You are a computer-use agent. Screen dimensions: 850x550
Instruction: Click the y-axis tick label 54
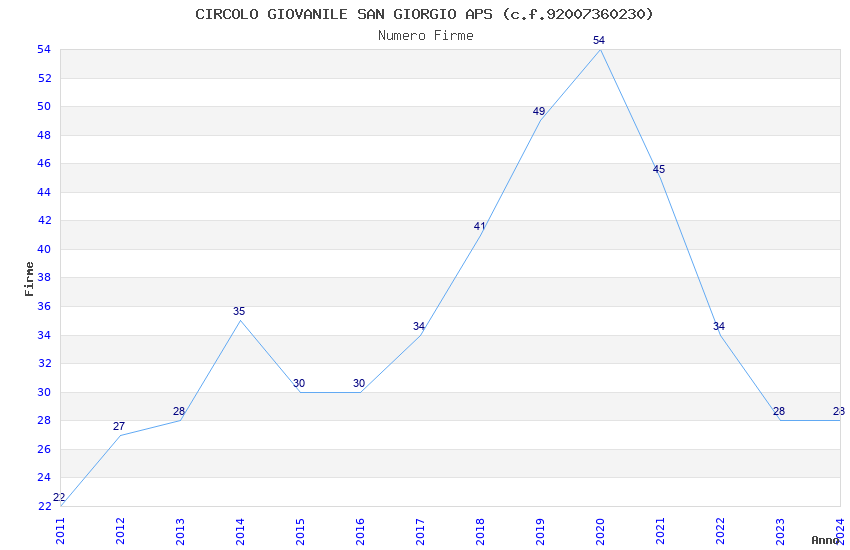pos(44,49)
